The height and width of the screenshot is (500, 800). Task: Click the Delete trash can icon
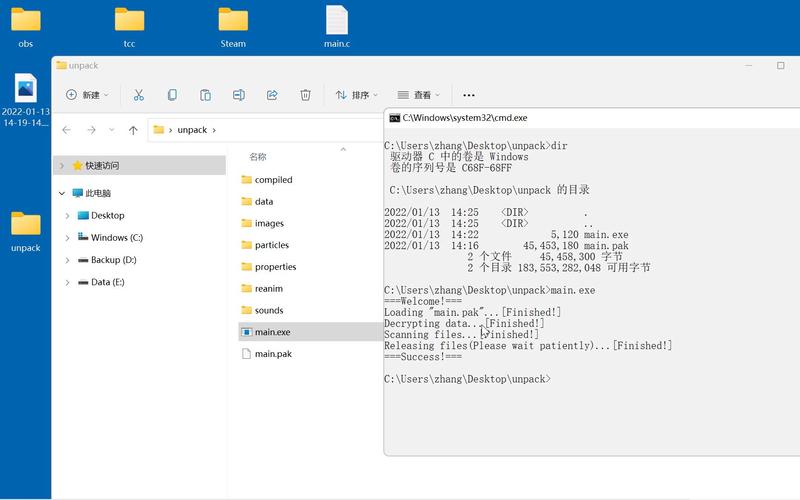point(305,95)
